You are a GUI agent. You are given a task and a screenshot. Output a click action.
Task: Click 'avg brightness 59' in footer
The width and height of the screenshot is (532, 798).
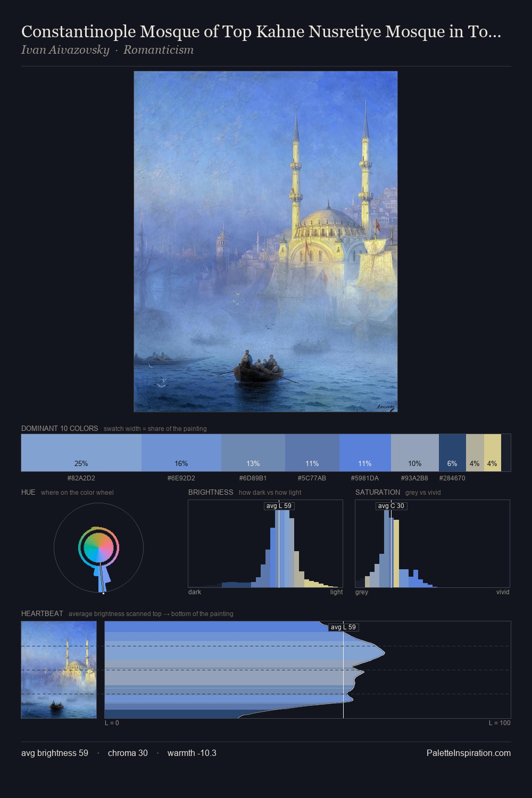(x=55, y=753)
